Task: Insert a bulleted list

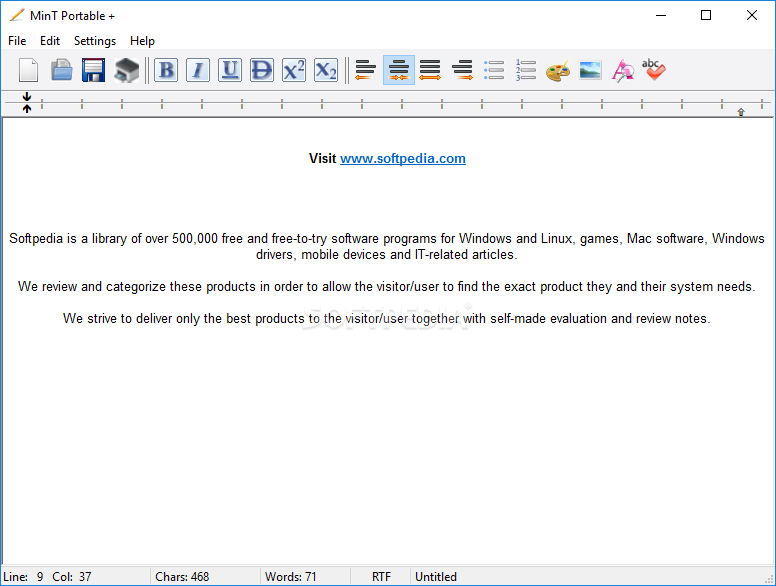Action: pyautogui.click(x=494, y=70)
